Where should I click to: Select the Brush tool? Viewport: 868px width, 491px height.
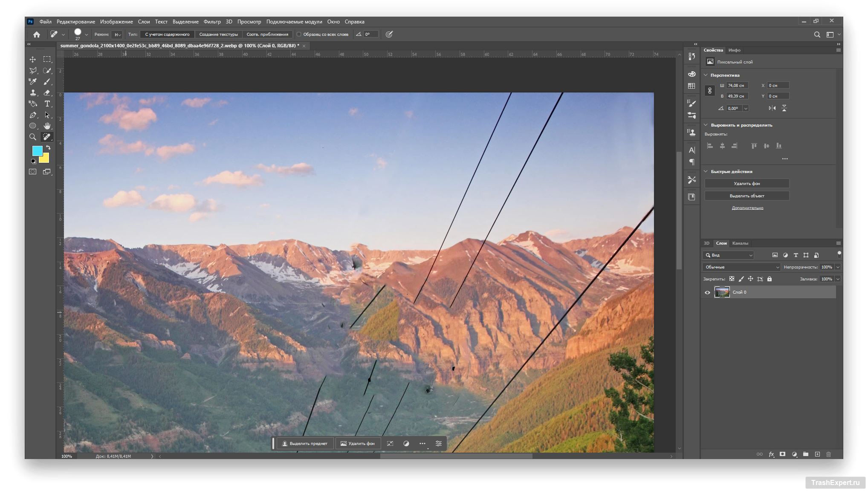[47, 81]
